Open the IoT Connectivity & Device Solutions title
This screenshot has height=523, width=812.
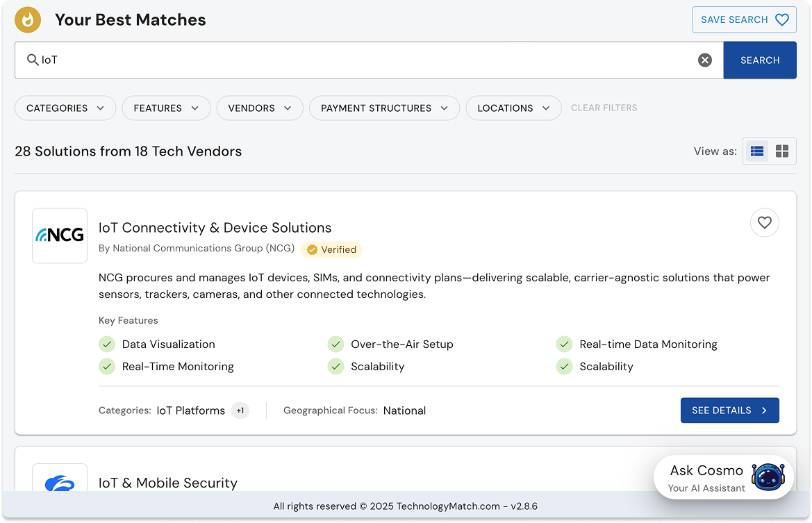pos(215,228)
